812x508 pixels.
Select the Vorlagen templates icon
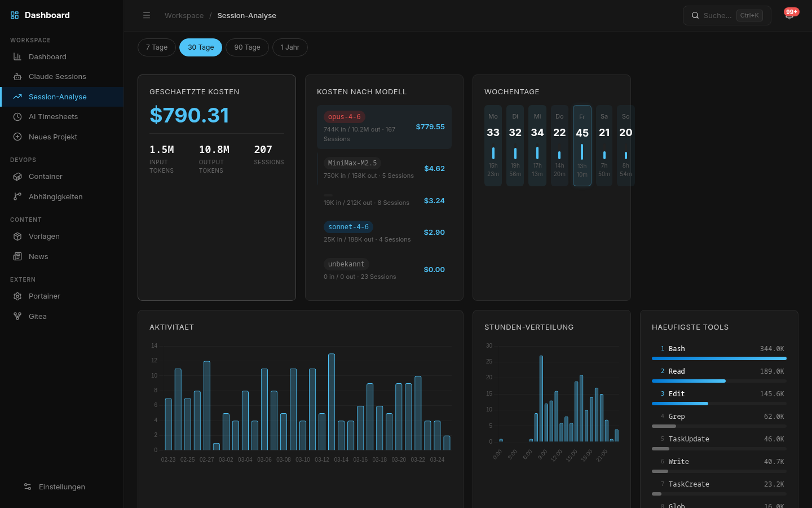(x=17, y=237)
